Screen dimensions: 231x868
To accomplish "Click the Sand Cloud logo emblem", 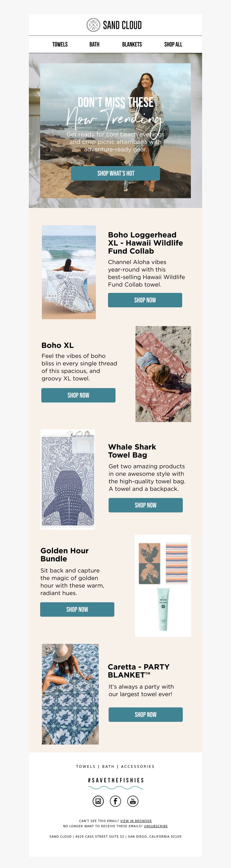I will (93, 25).
